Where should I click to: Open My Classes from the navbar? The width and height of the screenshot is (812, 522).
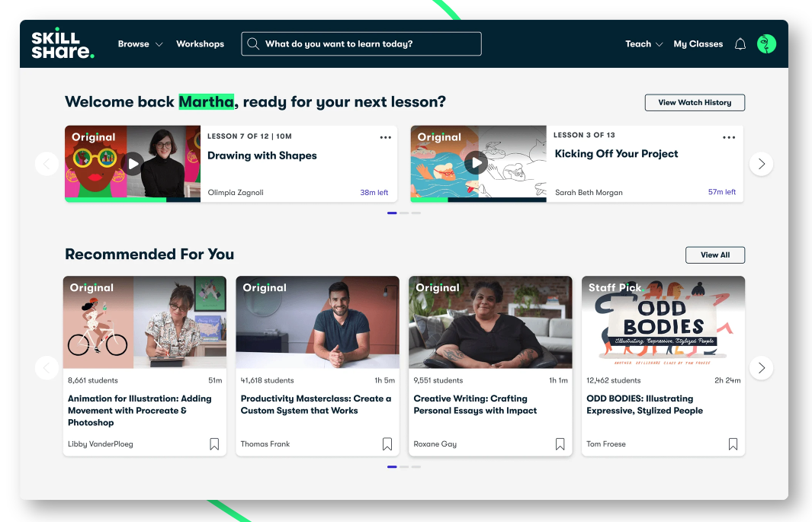click(x=698, y=44)
